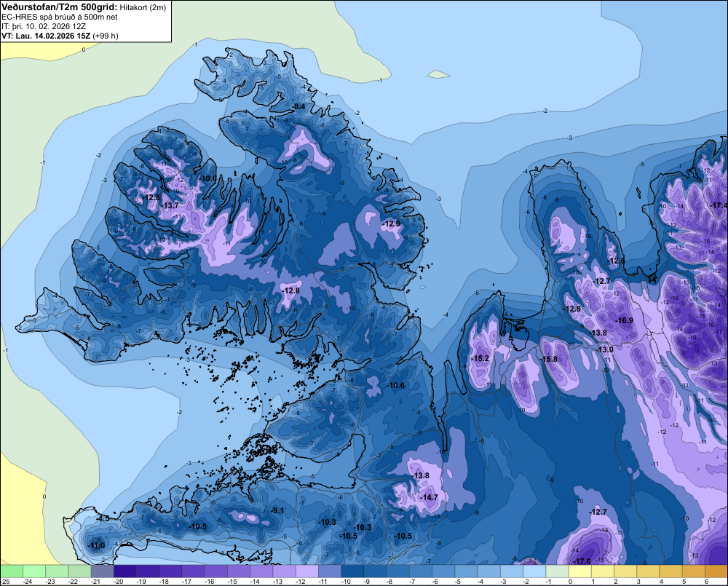Click the '-17.6' temperature label
This screenshot has height=586, width=728.
582,561
